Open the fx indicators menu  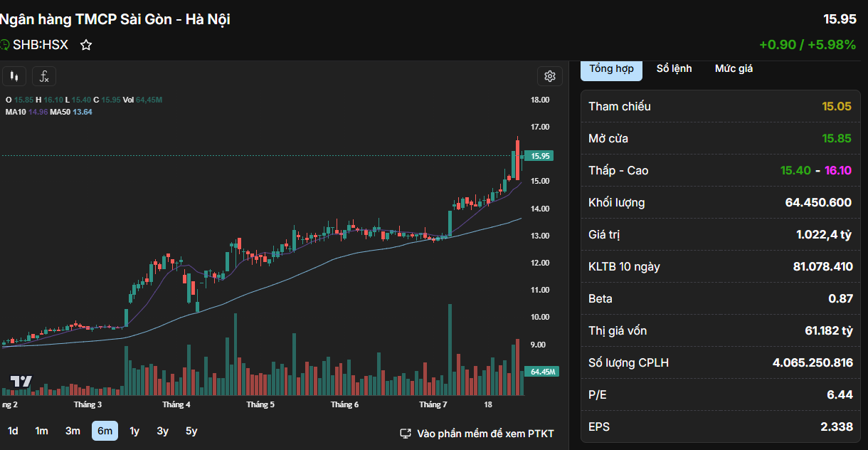pyautogui.click(x=44, y=76)
